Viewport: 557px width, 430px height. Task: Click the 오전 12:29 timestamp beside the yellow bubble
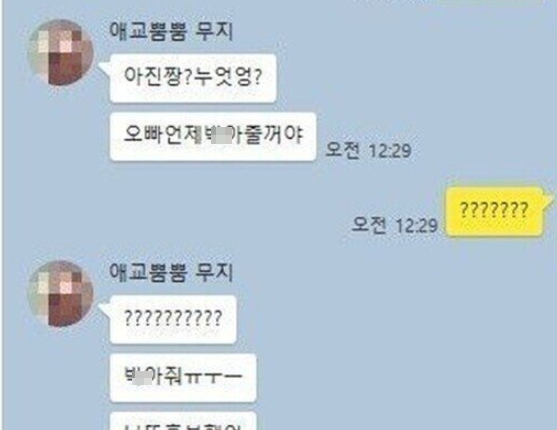pyautogui.click(x=394, y=225)
